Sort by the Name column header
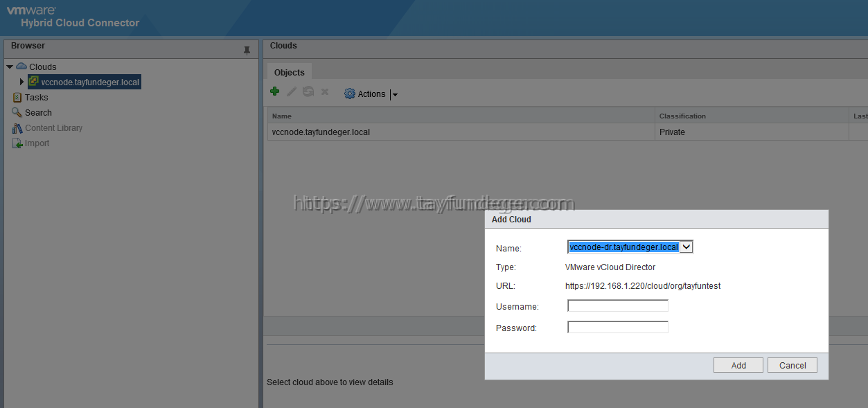Viewport: 868px width, 408px height. pyautogui.click(x=461, y=116)
